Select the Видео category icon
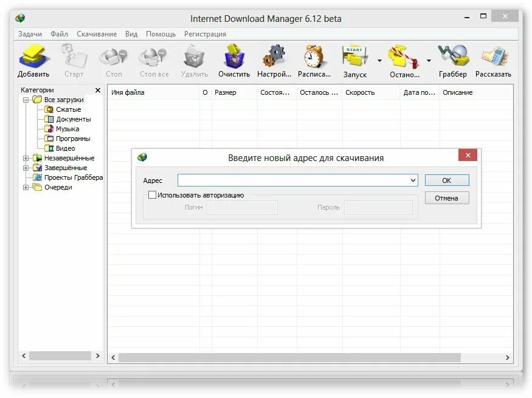The image size is (532, 398). click(x=49, y=148)
